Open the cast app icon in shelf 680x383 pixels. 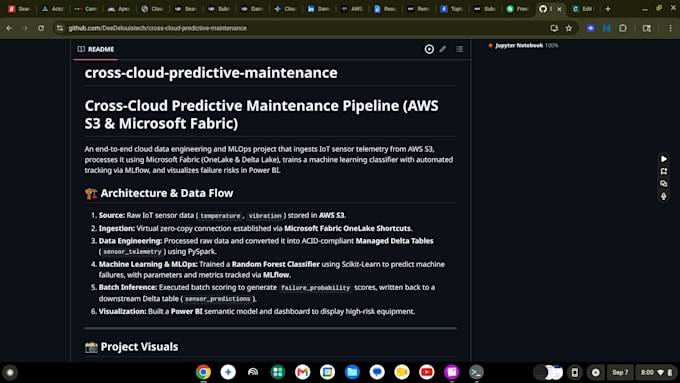coord(253,372)
